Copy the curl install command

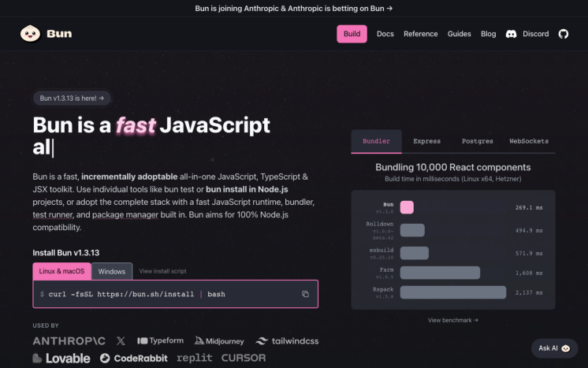pos(305,294)
